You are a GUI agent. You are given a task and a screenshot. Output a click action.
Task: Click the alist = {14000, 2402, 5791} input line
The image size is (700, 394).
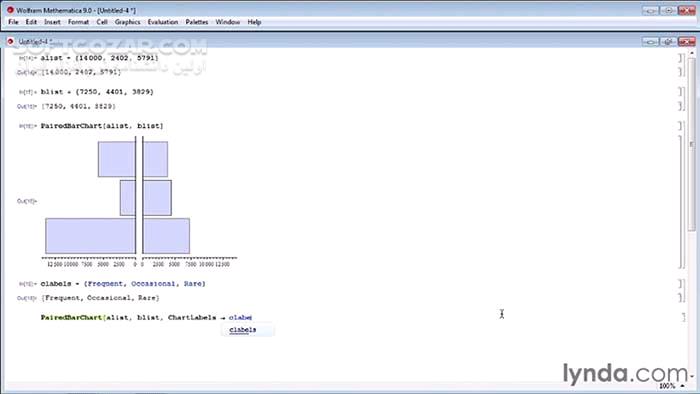click(99, 58)
